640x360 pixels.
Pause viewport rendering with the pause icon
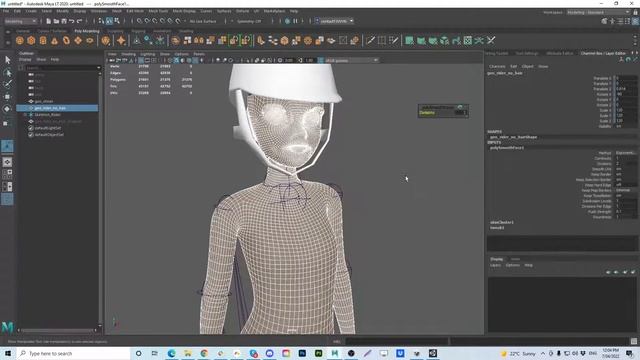click(295, 21)
